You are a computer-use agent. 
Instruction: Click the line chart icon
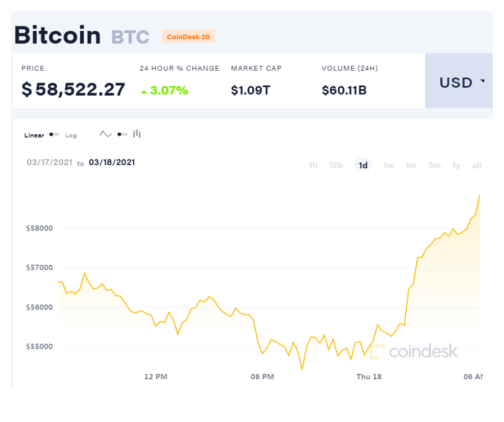[106, 134]
